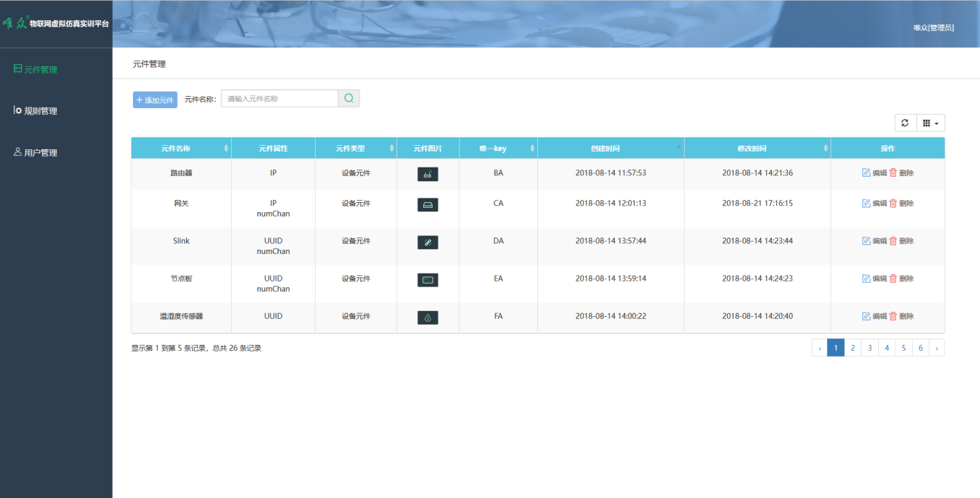
Task: Click the 温湿度传感器 component image thumbnail
Action: (428, 318)
